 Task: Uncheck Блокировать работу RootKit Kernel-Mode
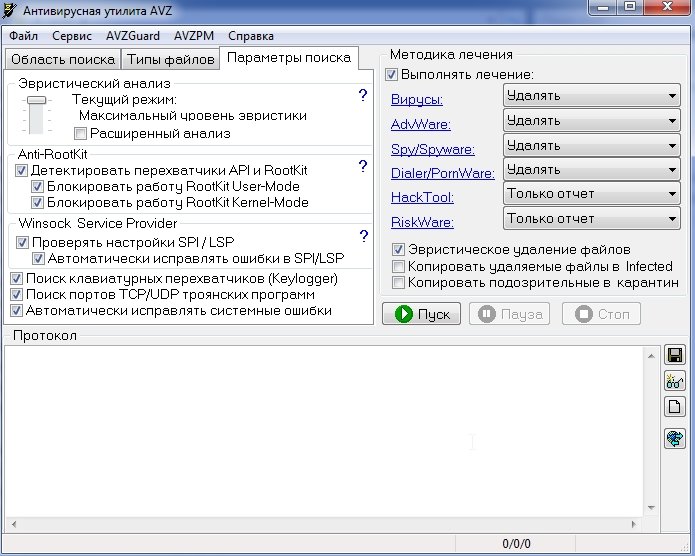tap(37, 203)
